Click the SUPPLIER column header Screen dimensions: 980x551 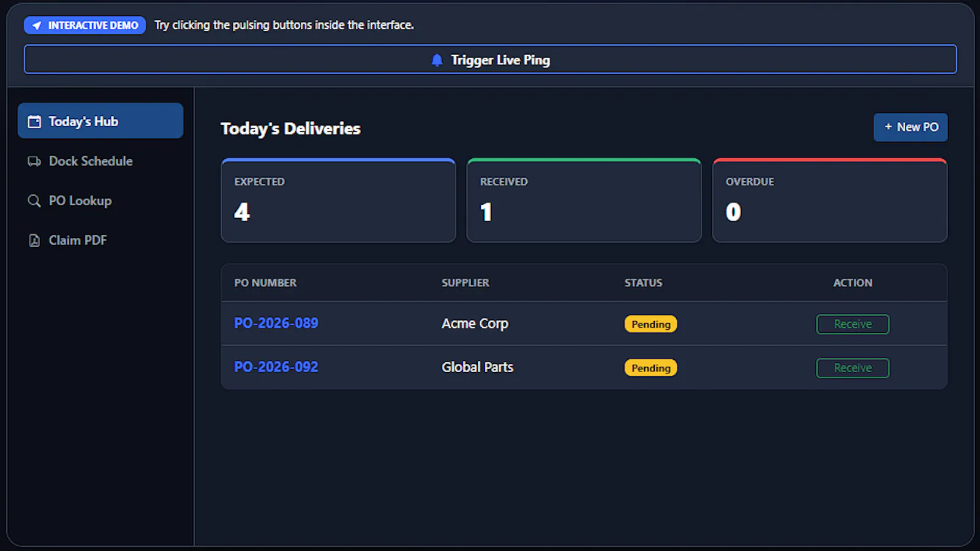pos(466,283)
